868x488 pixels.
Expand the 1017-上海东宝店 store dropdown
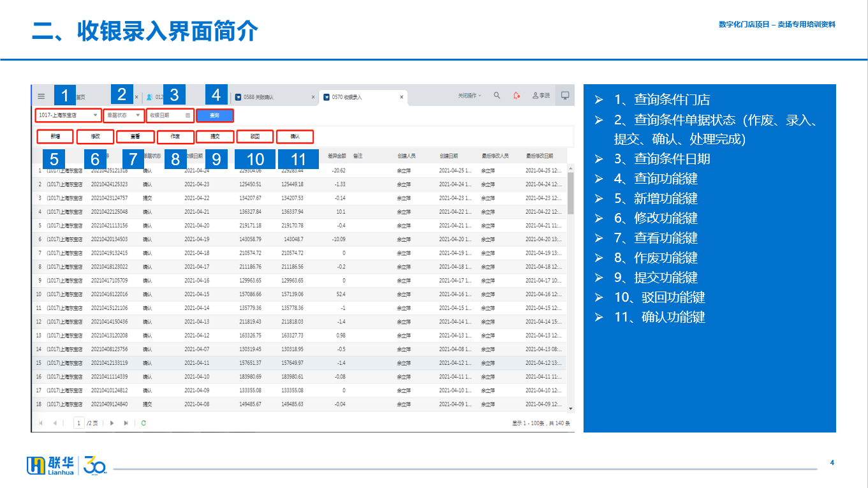tap(68, 115)
